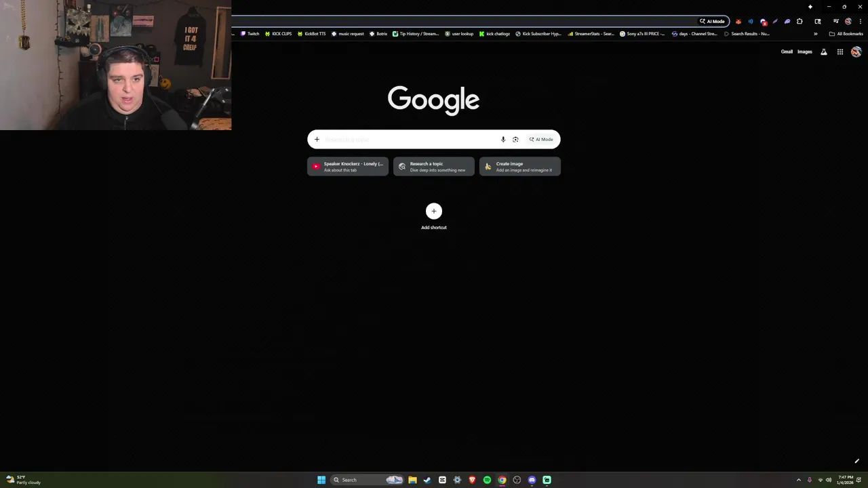Open the Kick app in taskbar
Screen dimensions: 868x488
tap(547, 480)
